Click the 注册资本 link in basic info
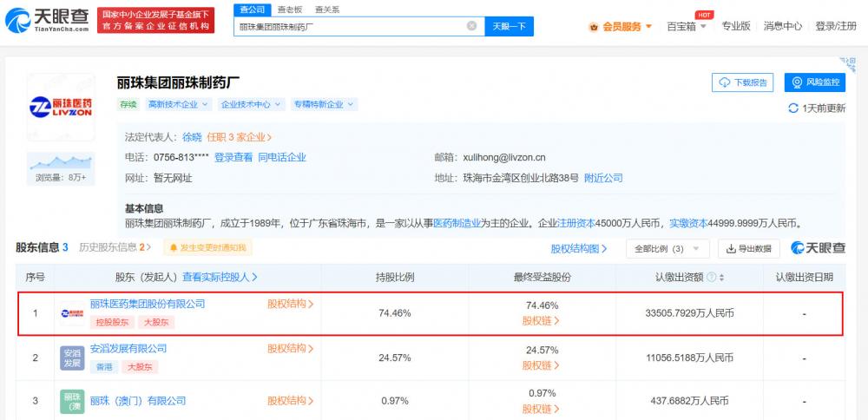The image size is (868, 420). 575,224
